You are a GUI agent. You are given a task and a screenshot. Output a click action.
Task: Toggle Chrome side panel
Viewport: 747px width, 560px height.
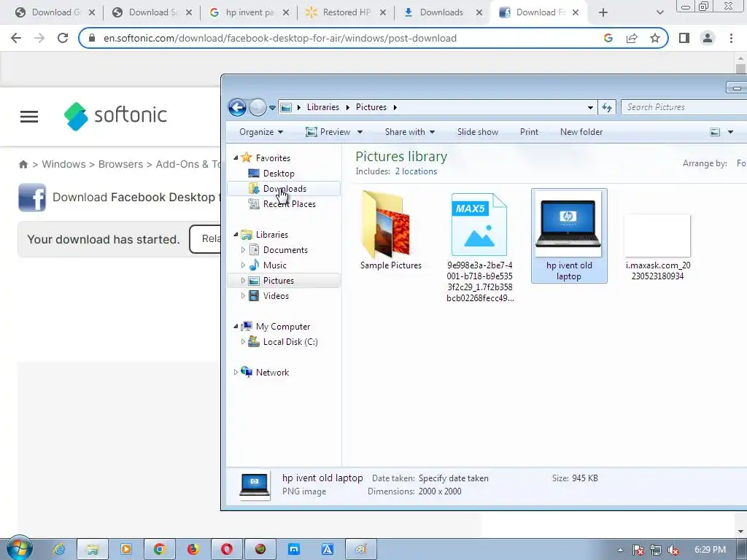tap(684, 38)
